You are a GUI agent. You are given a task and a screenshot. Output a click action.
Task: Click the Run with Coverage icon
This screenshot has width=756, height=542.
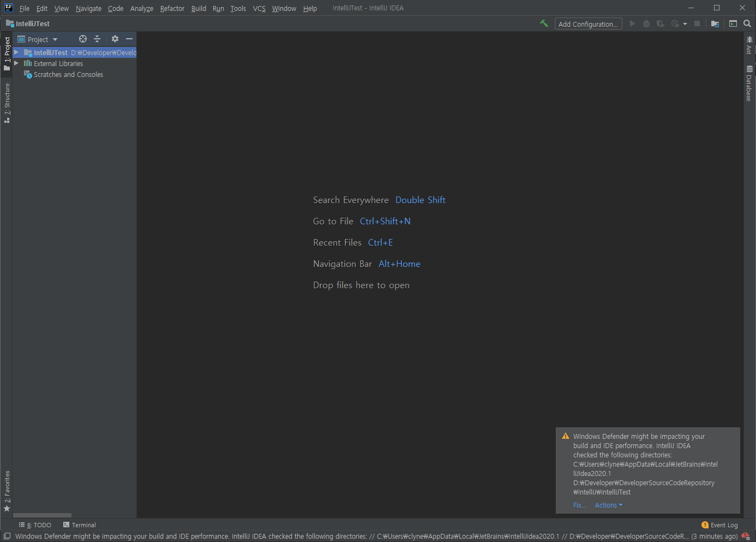click(x=661, y=23)
